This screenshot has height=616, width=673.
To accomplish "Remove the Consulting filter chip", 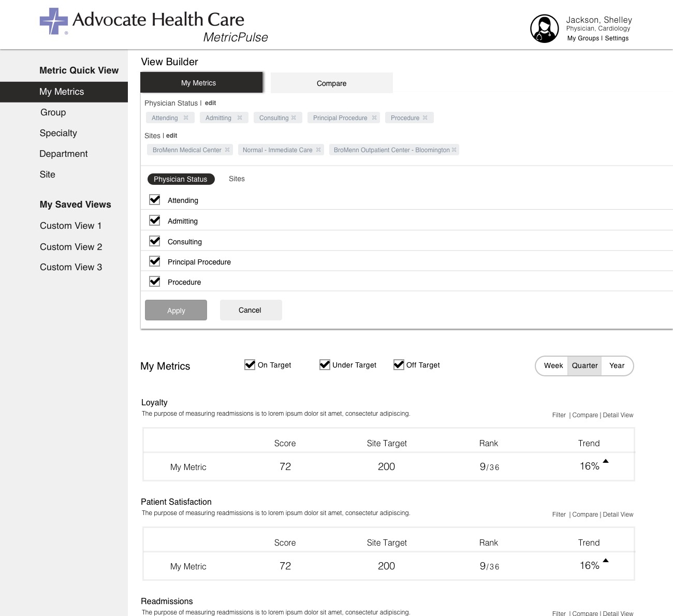I will (x=294, y=118).
